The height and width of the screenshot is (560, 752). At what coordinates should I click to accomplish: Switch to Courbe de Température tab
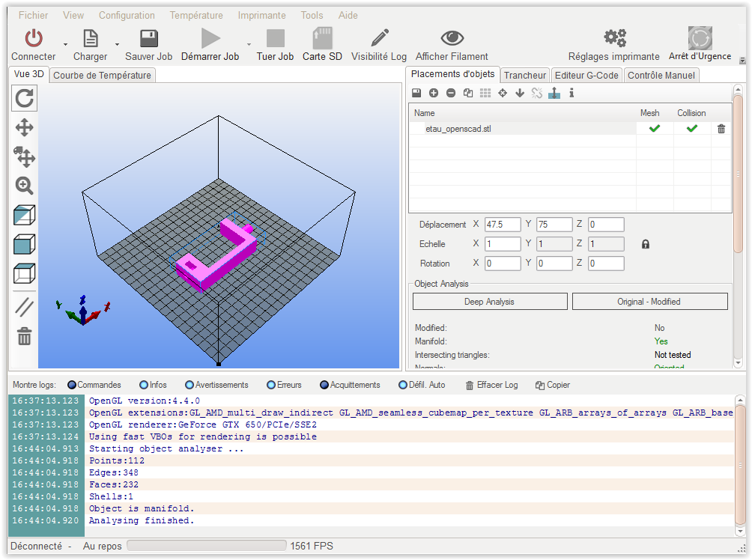point(102,76)
